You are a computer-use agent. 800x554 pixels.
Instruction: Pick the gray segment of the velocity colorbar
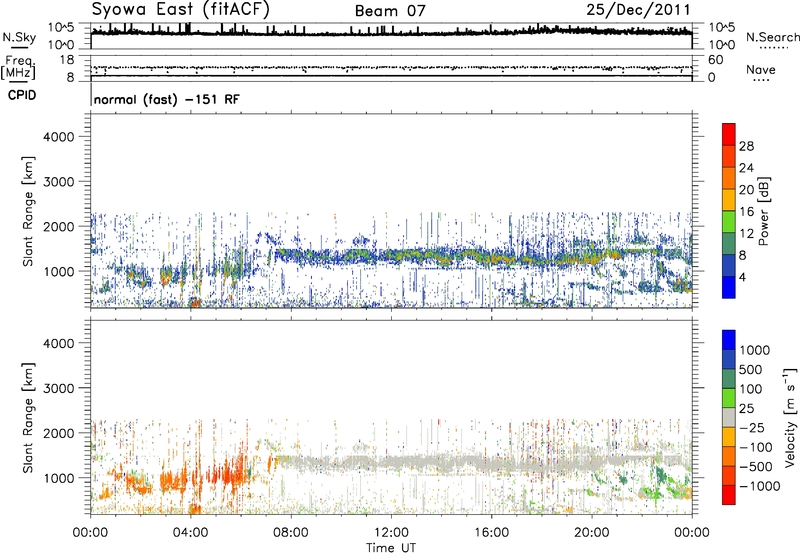click(729, 417)
